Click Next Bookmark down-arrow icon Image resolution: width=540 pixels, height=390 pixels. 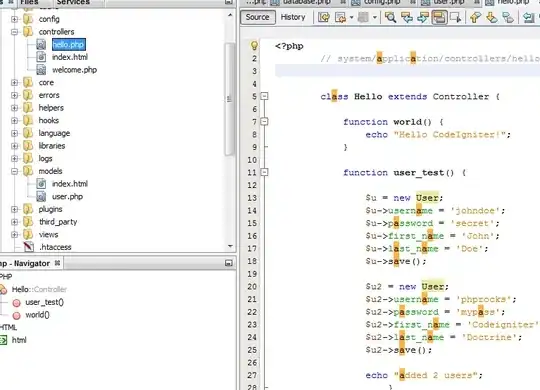point(492,17)
